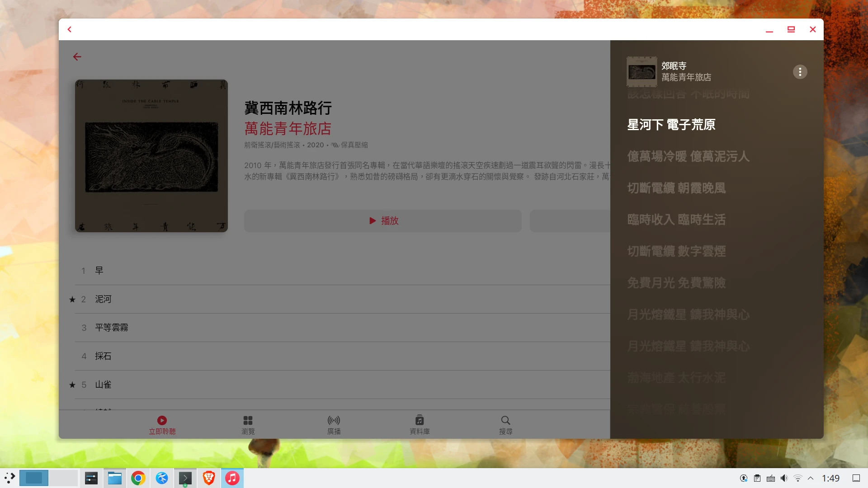Launch Brave browser from the taskbar
Image resolution: width=868 pixels, height=488 pixels.
coord(209,478)
